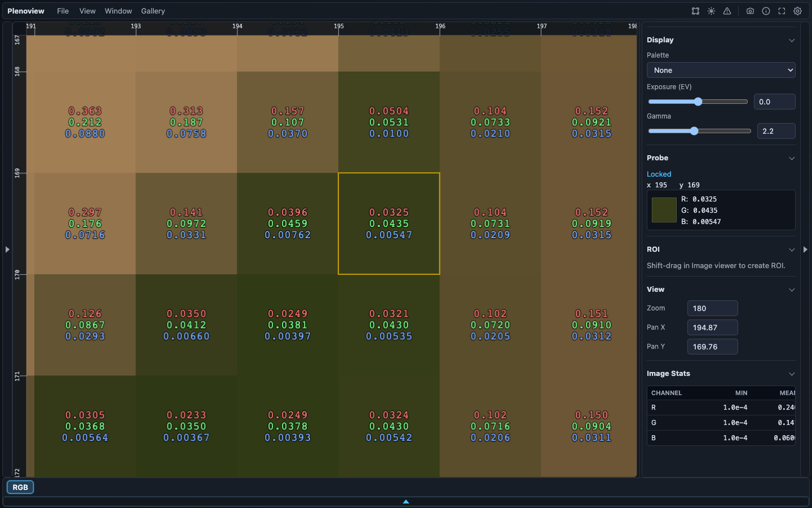Click the camera screenshot icon
Image resolution: width=812 pixels, height=508 pixels.
(750, 11)
